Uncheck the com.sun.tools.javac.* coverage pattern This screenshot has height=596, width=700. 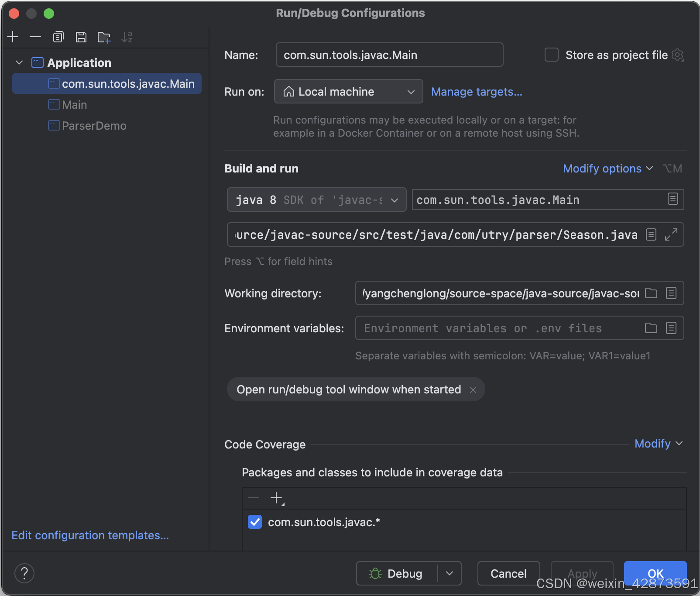[x=255, y=522]
